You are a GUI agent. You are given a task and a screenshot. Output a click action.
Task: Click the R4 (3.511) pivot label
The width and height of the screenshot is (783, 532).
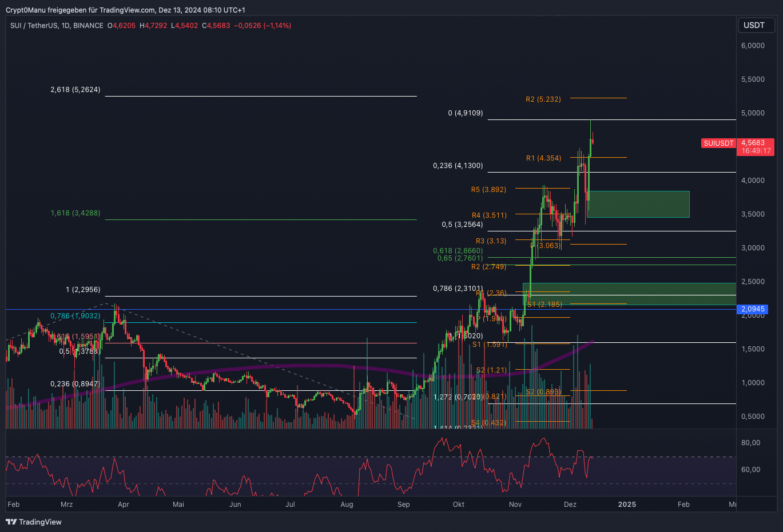[x=489, y=215]
